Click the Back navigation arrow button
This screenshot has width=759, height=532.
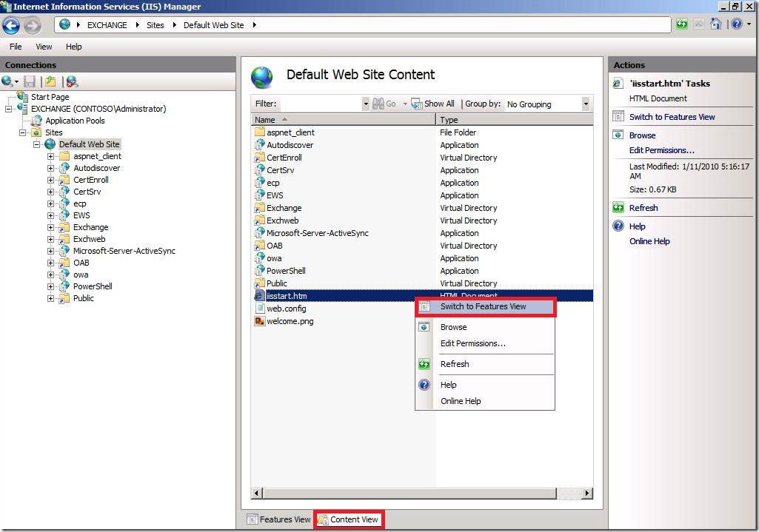[11, 26]
